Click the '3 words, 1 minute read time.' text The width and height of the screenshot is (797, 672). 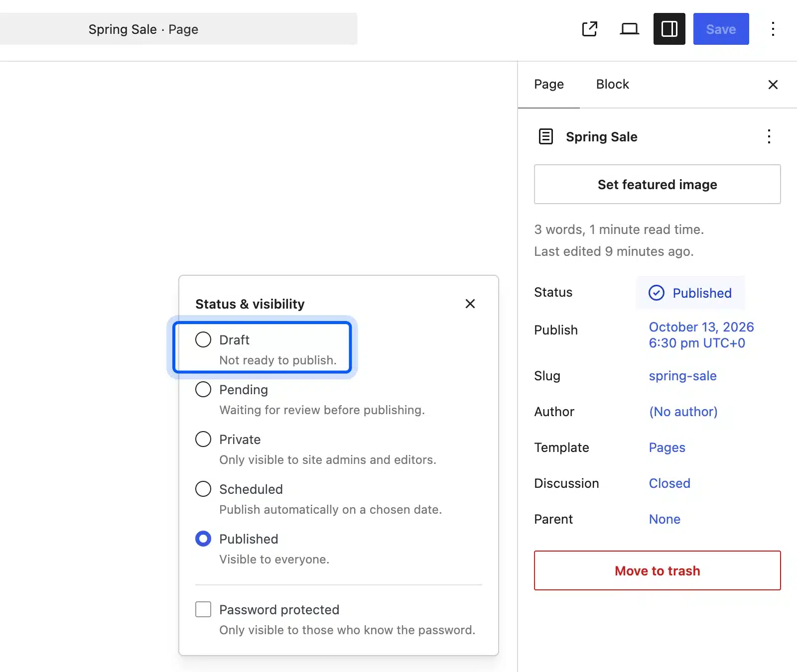point(619,229)
